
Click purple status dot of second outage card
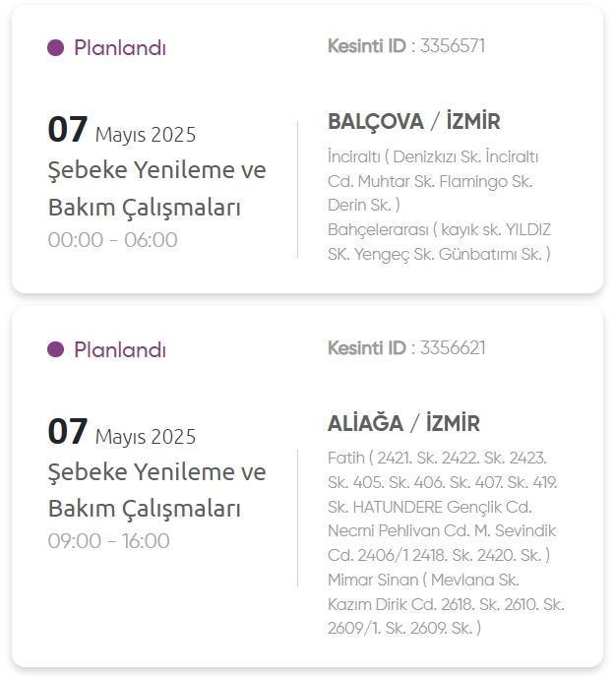coord(56,349)
